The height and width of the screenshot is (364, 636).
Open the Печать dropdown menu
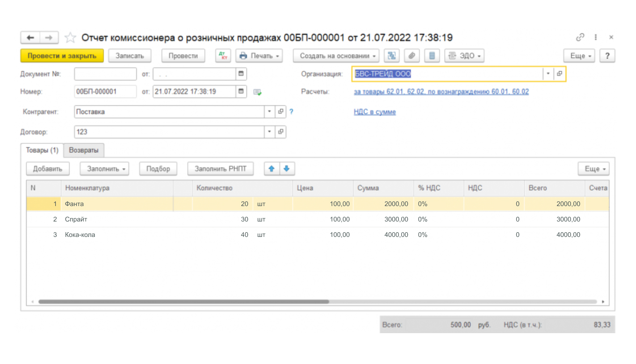(259, 56)
